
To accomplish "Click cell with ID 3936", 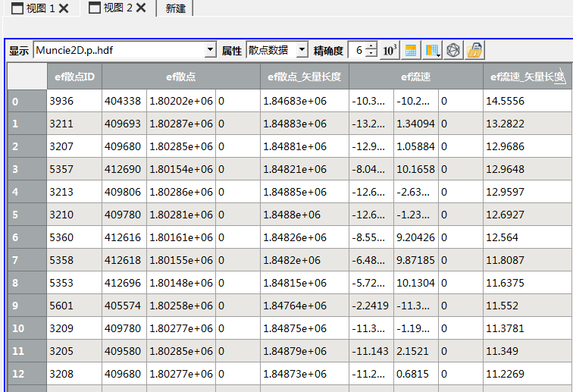I will point(74,102).
